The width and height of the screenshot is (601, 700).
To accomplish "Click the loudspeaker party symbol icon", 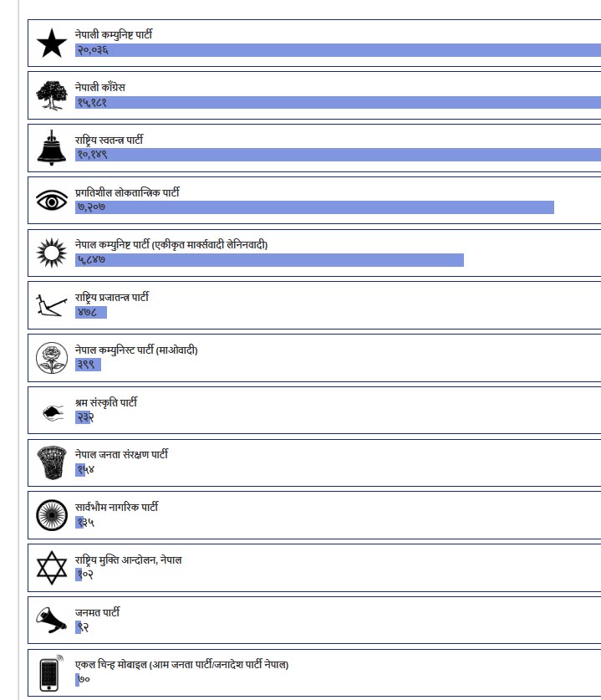I will (52, 620).
